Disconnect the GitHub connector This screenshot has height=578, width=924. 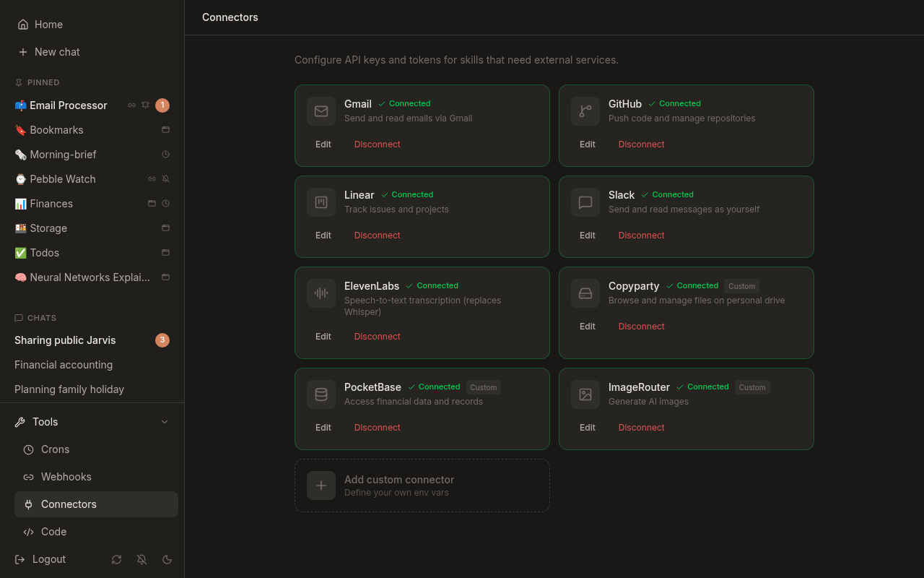[641, 144]
